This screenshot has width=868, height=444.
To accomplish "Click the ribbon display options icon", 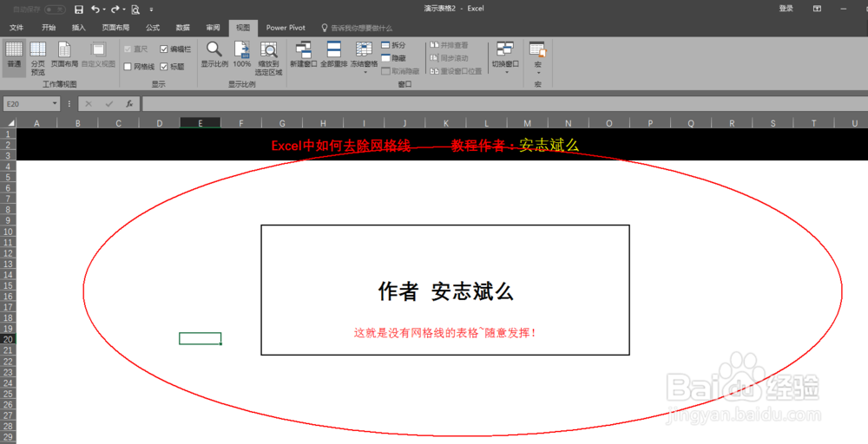I will click(817, 9).
